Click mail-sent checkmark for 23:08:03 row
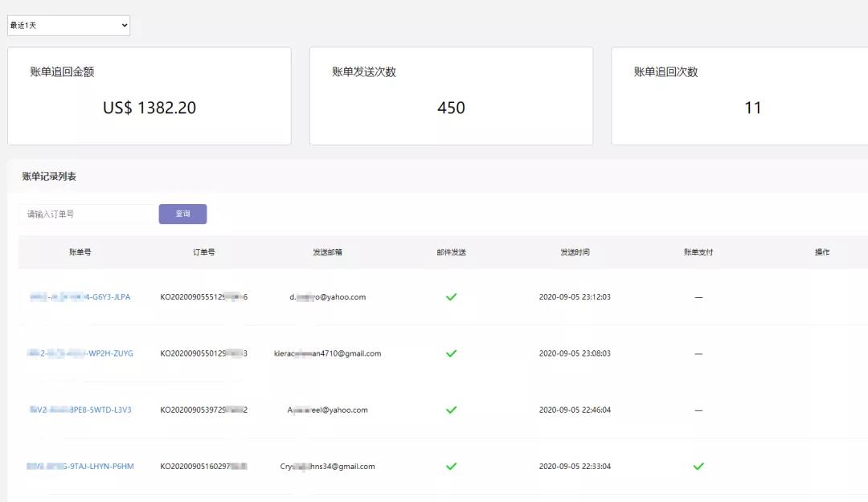 tap(451, 353)
